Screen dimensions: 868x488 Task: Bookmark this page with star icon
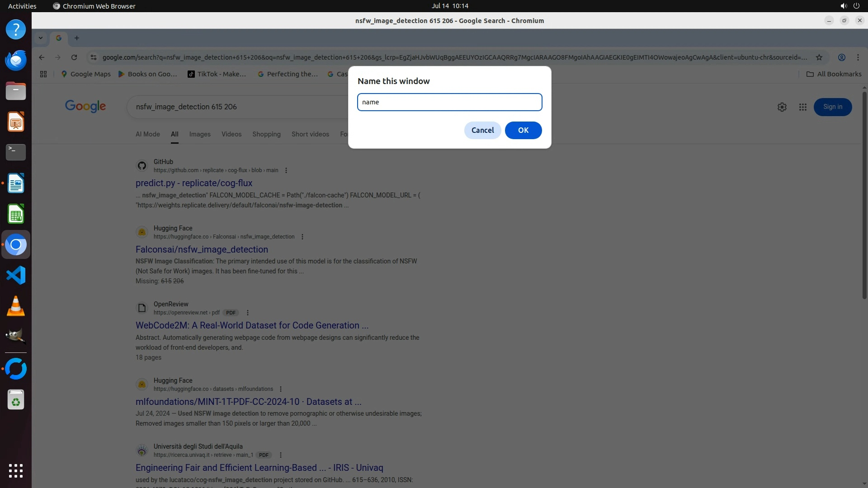point(819,57)
